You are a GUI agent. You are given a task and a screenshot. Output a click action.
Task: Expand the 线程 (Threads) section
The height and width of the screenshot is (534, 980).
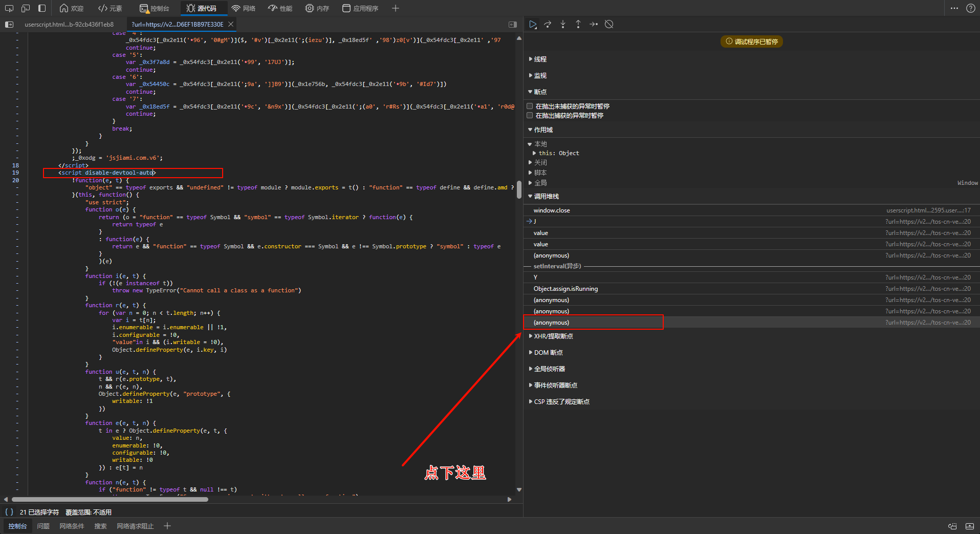[x=537, y=59]
